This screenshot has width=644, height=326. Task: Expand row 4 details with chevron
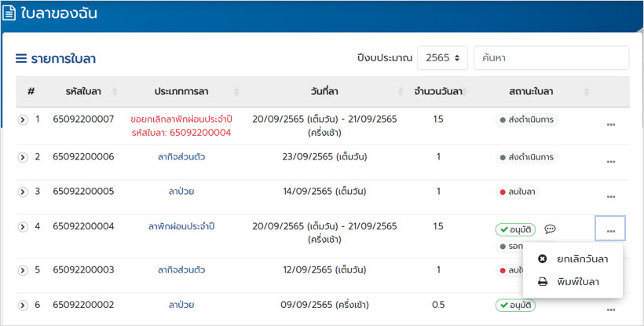[x=23, y=227]
